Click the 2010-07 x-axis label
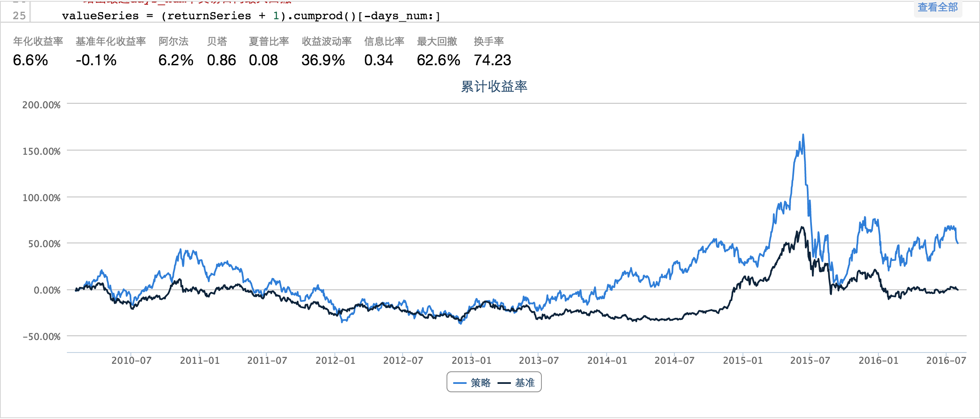This screenshot has height=419, width=980. click(x=131, y=360)
